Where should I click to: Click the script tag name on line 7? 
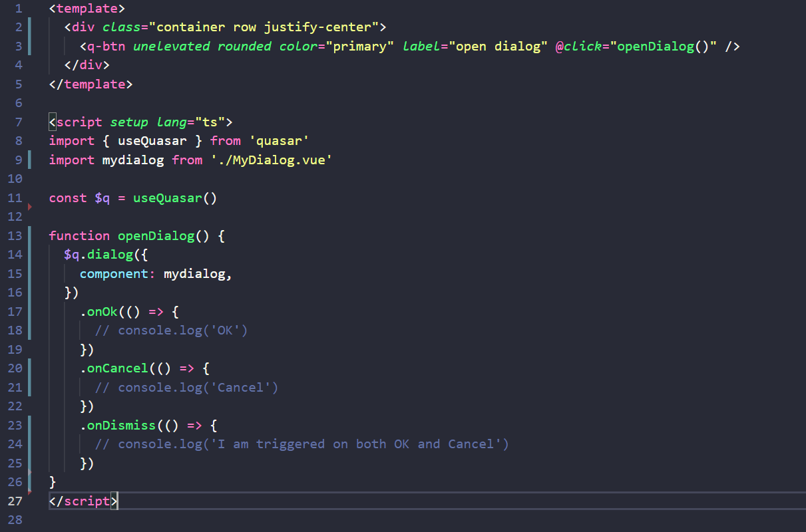click(80, 122)
